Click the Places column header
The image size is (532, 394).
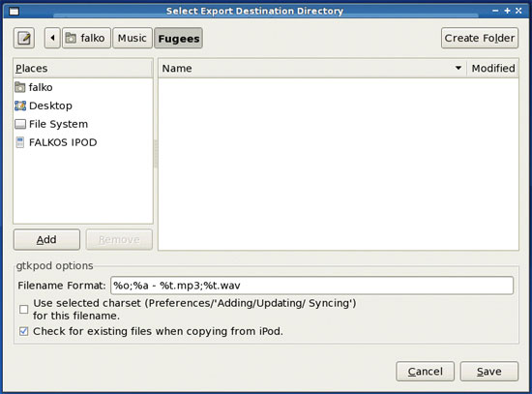coord(83,69)
